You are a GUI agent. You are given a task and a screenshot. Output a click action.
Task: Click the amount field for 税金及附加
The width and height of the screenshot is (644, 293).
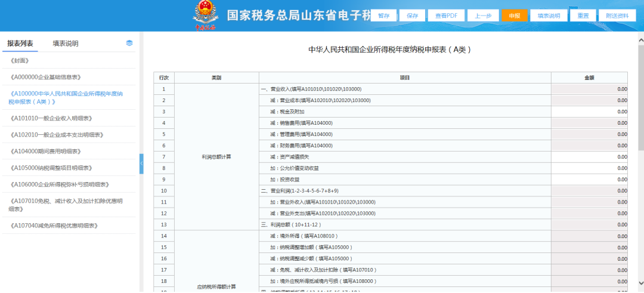(589, 112)
